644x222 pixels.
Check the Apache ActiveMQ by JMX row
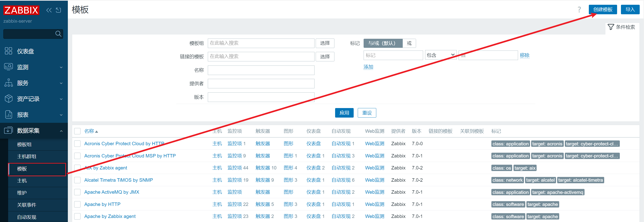click(78, 192)
